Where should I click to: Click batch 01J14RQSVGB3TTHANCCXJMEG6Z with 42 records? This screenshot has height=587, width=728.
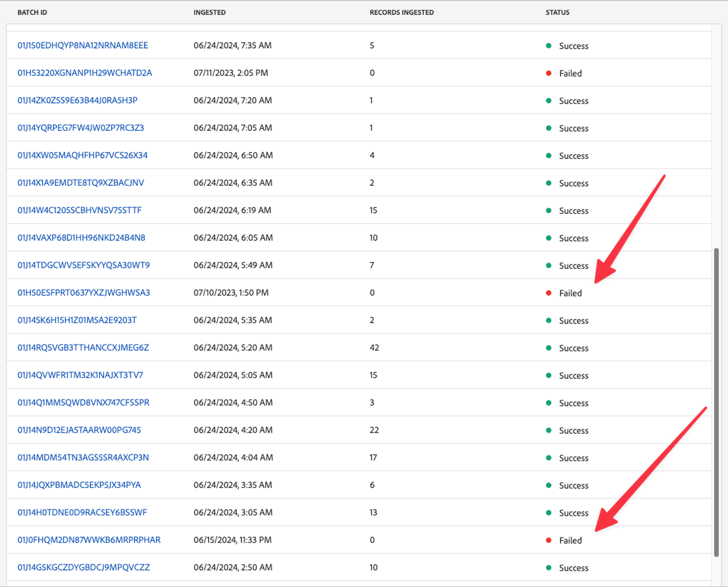[83, 347]
